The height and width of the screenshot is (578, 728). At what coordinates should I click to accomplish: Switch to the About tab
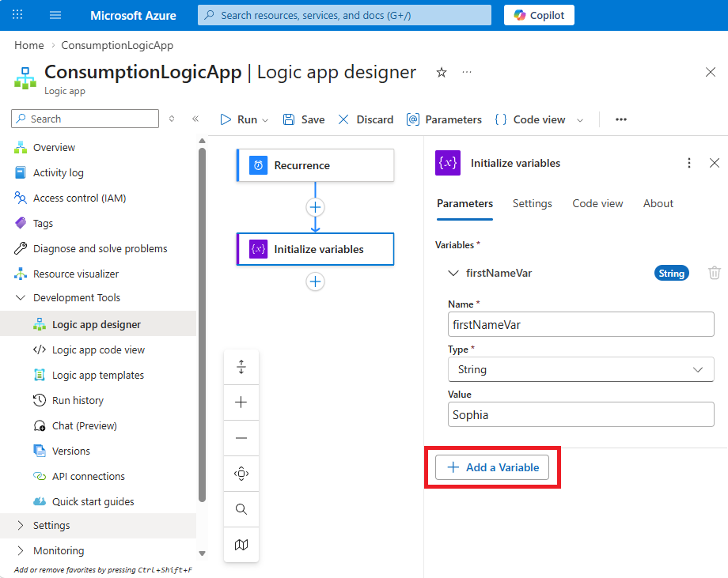[x=658, y=204]
